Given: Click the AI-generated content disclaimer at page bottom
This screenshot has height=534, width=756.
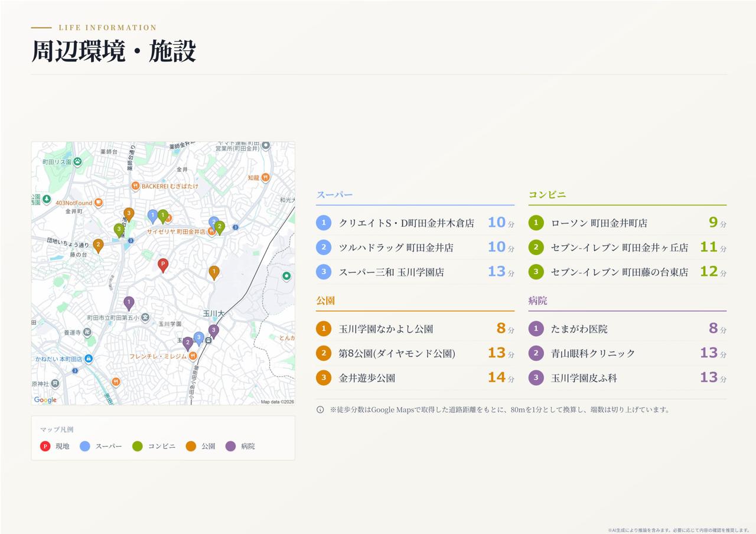Looking at the screenshot, I should point(679,530).
